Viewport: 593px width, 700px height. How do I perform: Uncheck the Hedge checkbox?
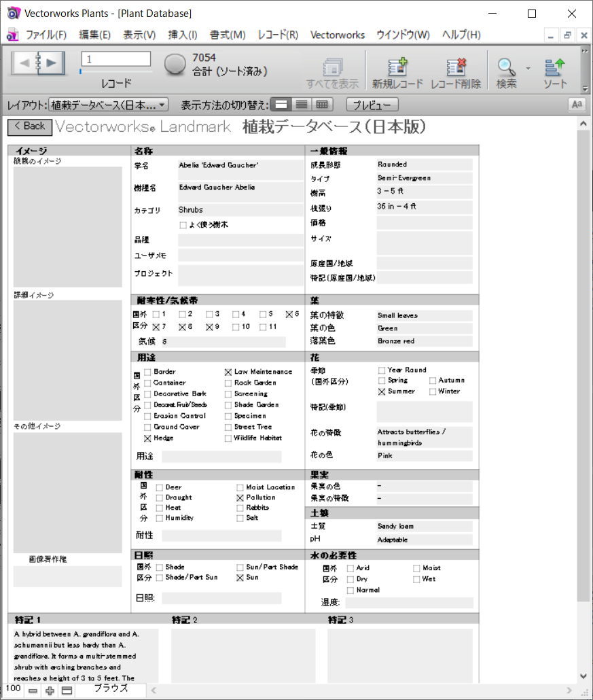[148, 438]
